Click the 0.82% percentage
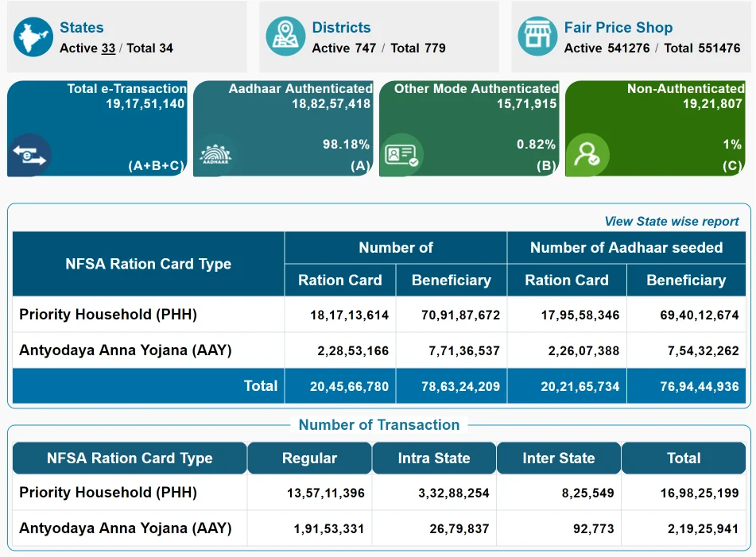The height and width of the screenshot is (557, 756). tap(536, 144)
